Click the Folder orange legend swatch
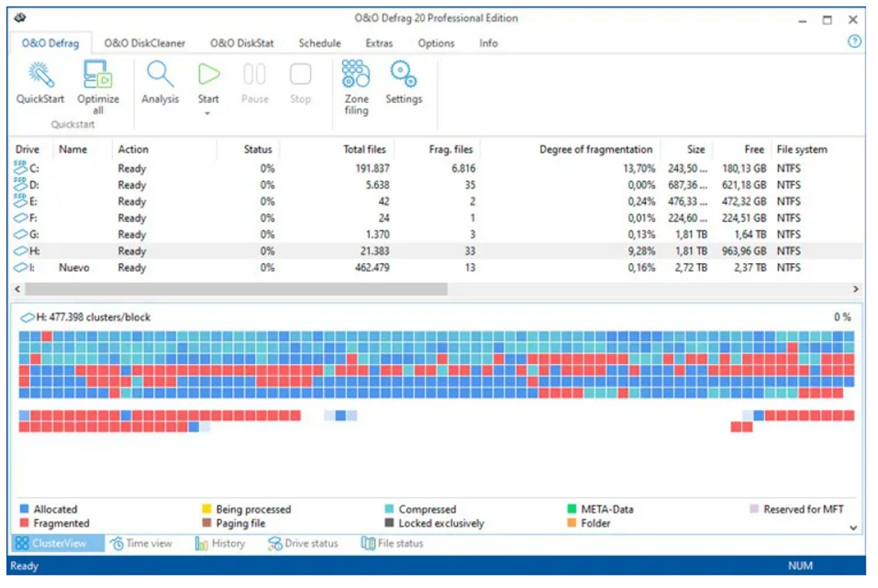This screenshot has width=878, height=588. (572, 522)
